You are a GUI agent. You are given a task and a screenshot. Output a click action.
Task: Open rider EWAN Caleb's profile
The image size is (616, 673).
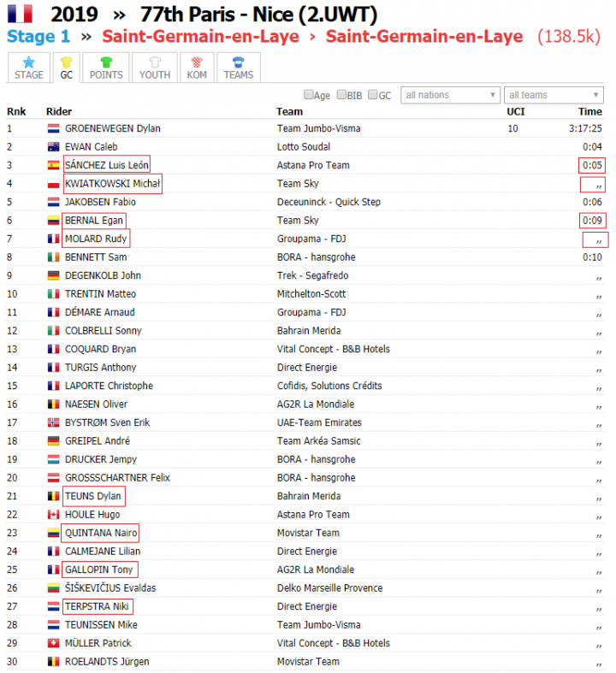tap(91, 147)
